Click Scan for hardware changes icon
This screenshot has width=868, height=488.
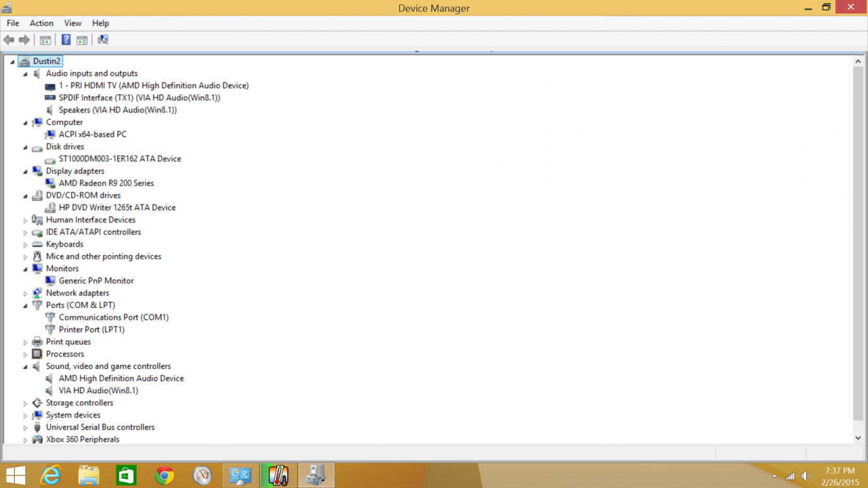coord(103,40)
